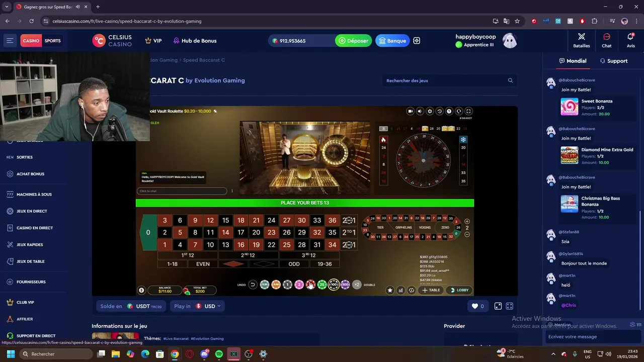
Task: Open MACHINES À SOUS in sidebar
Action: point(34,194)
